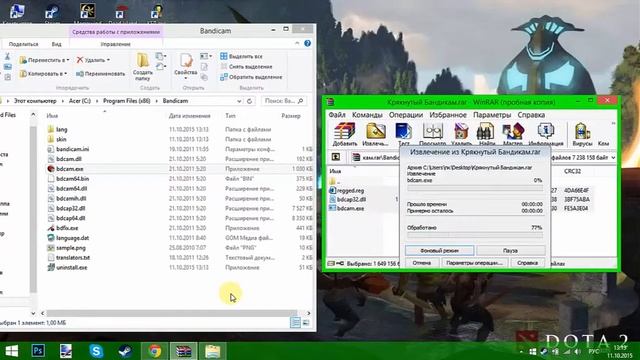Open Chrome from the taskbar
Image resolution: width=640 pixels, height=360 pixels.
154,351
